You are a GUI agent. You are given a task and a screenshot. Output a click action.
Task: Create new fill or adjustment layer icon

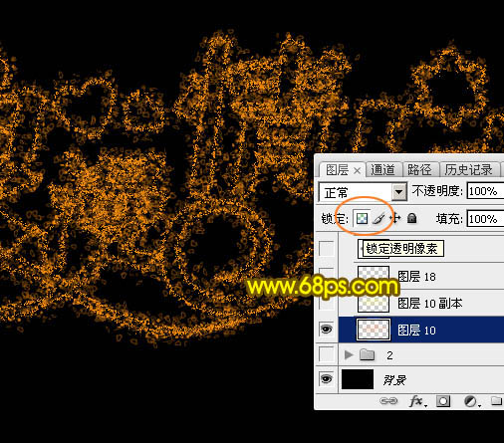click(x=472, y=401)
